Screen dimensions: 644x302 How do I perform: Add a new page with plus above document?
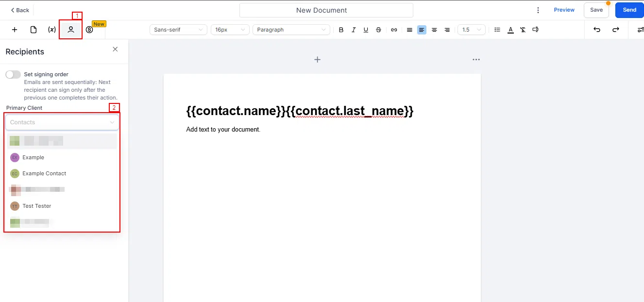tap(317, 59)
